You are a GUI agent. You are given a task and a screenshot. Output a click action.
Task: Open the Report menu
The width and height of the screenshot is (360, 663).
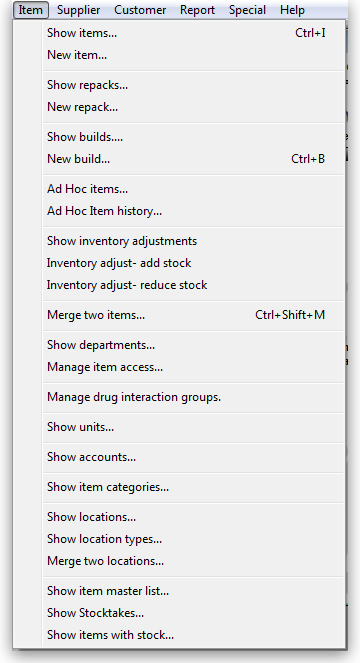click(x=198, y=10)
